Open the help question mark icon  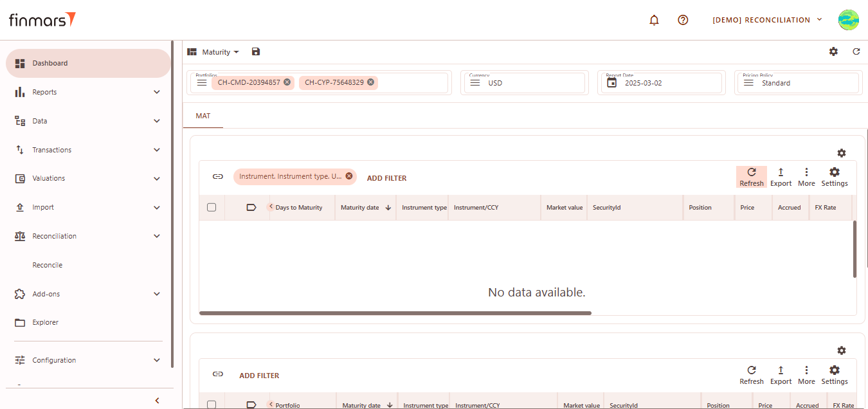pyautogui.click(x=683, y=20)
